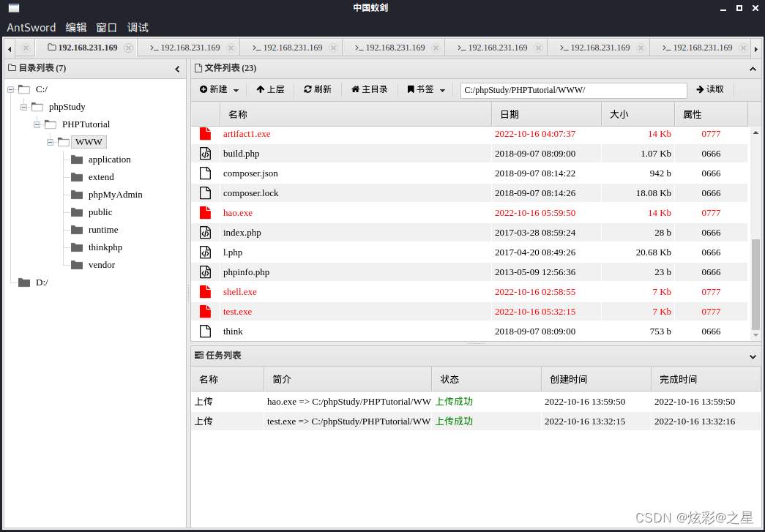Click phpMyAdmin folder name in tree
The height and width of the screenshot is (532, 765).
pos(116,195)
